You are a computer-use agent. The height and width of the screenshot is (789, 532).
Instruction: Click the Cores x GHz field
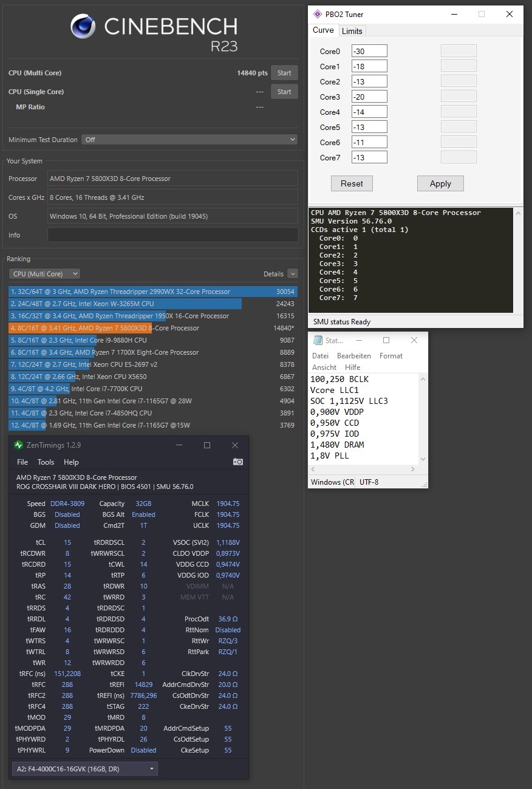(172, 197)
